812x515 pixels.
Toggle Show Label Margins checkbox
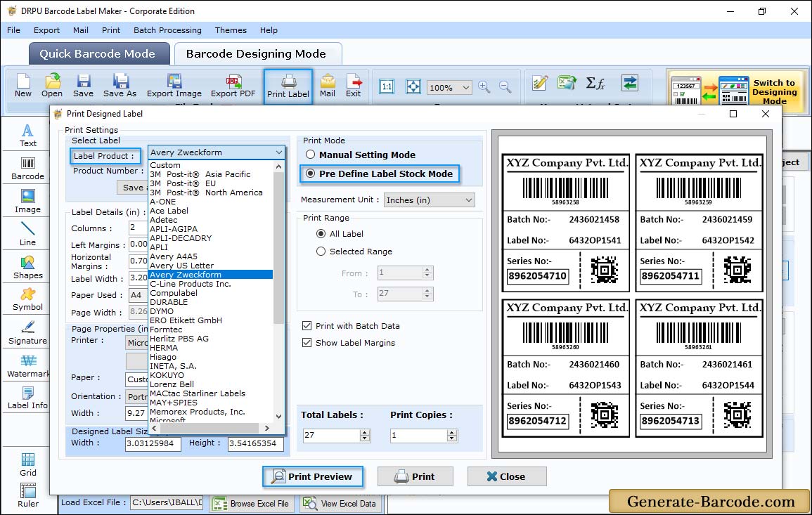307,343
